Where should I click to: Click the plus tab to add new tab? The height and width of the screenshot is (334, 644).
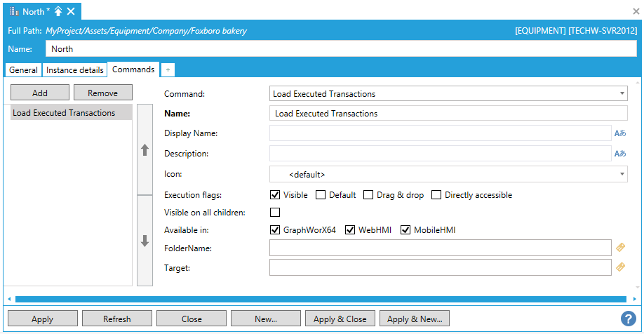pos(168,70)
